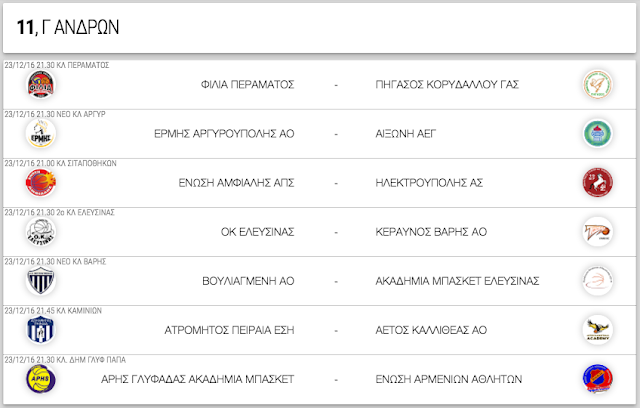Click the Ένωση Αρμενίων Αθλητών logo
640x408 pixels.
click(597, 379)
